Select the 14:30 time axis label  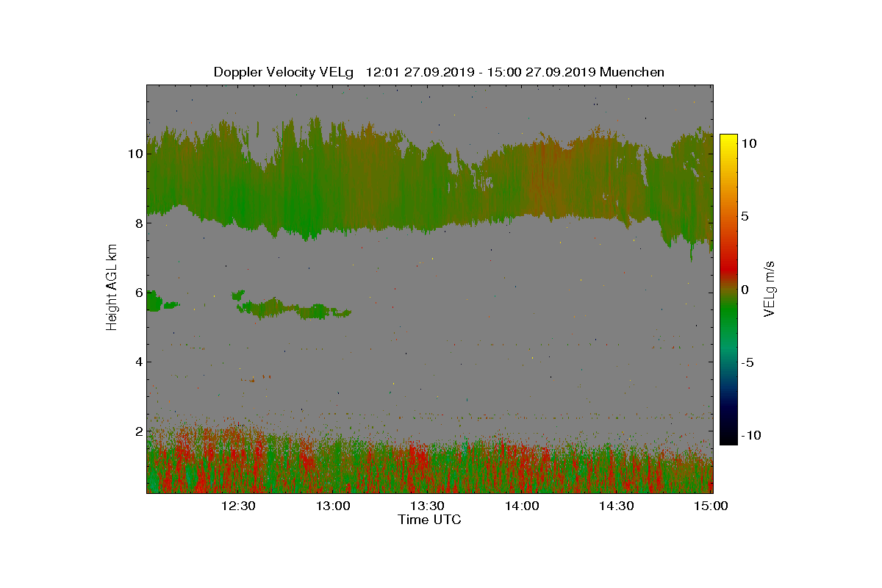616,506
